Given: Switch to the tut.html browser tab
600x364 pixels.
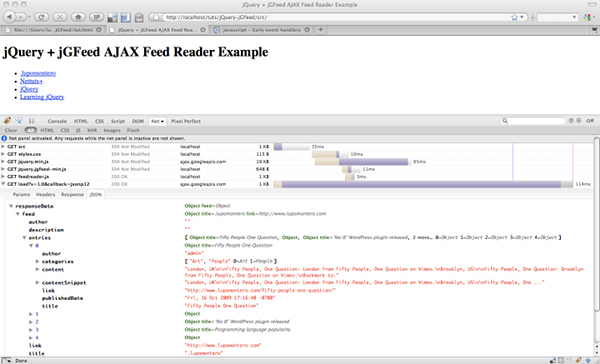Looking at the screenshot, I should (x=53, y=29).
